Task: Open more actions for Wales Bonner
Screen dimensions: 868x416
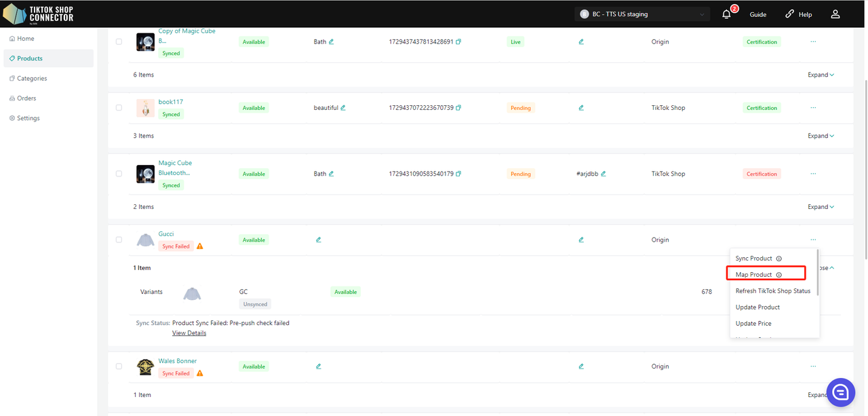Action: (813, 366)
